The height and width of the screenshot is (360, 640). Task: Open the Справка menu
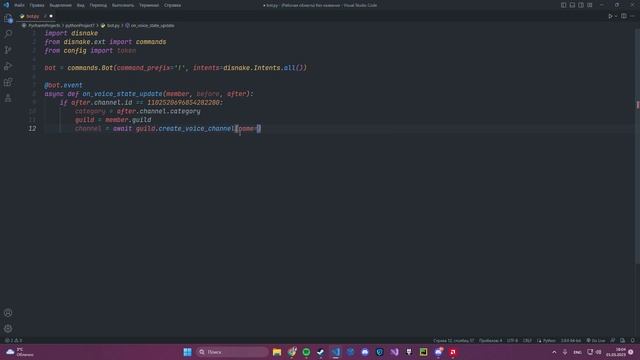172,5
